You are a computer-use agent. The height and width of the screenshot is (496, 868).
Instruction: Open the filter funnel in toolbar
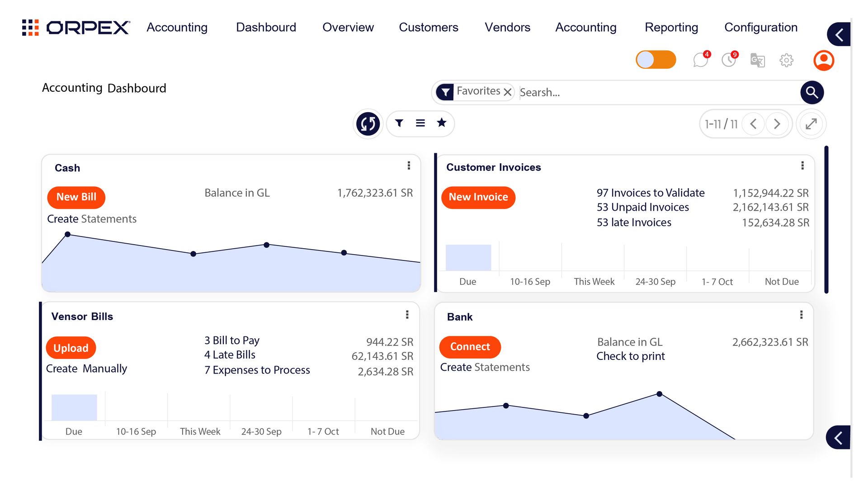[x=399, y=123]
